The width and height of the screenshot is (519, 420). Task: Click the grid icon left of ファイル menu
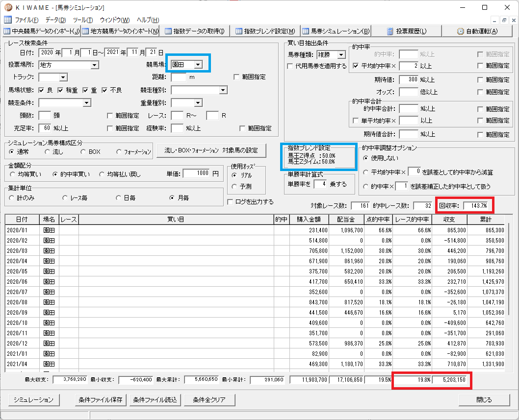8,20
